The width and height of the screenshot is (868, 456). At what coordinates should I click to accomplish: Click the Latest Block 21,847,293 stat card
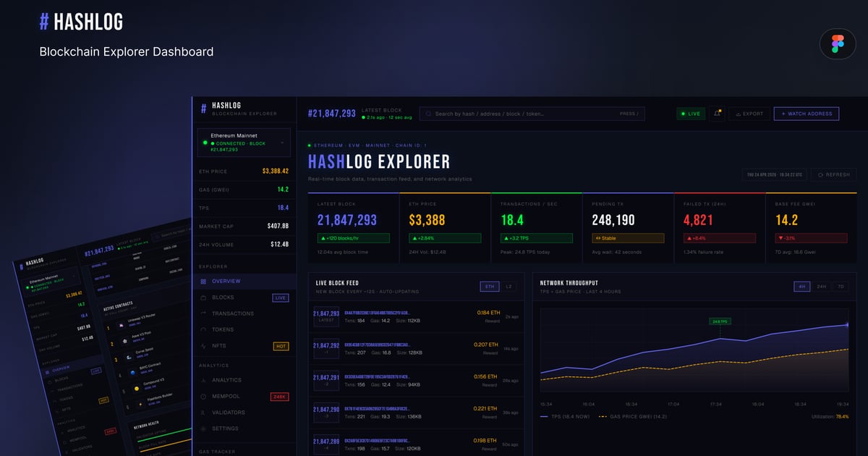click(x=353, y=227)
